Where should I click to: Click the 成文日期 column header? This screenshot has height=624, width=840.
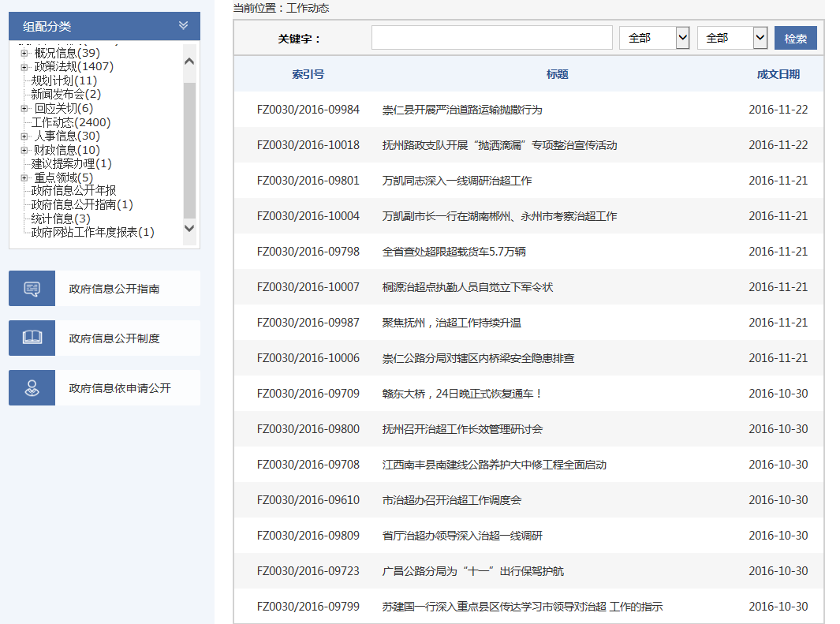[x=778, y=74]
